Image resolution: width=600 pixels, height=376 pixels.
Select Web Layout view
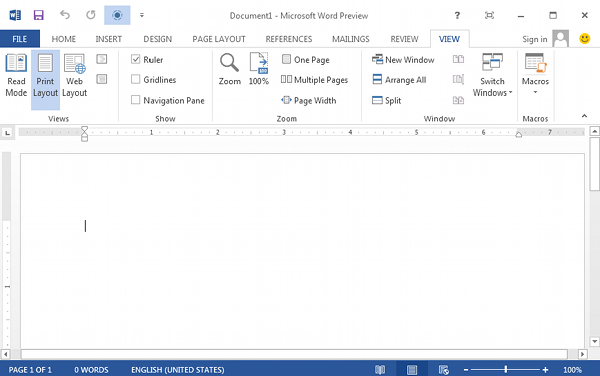pos(75,76)
